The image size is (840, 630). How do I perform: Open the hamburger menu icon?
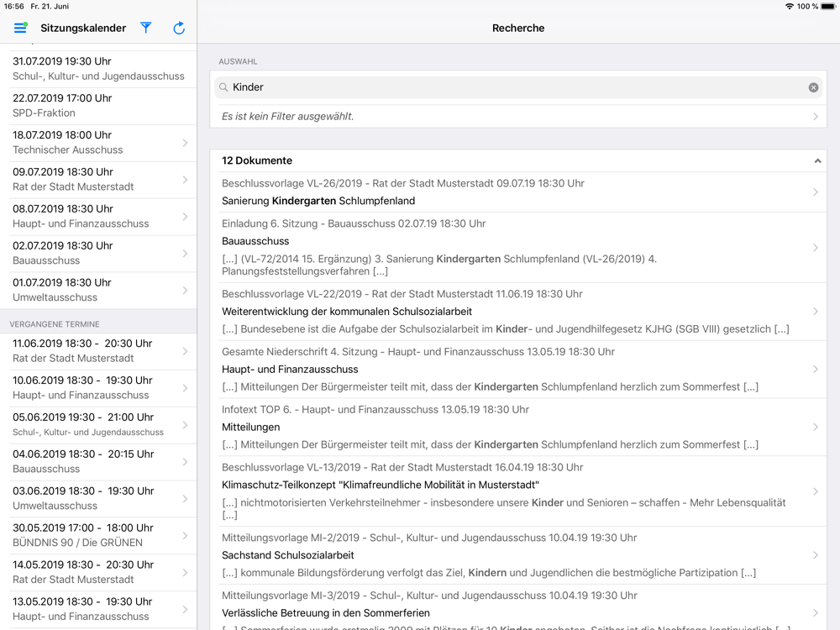[20, 28]
